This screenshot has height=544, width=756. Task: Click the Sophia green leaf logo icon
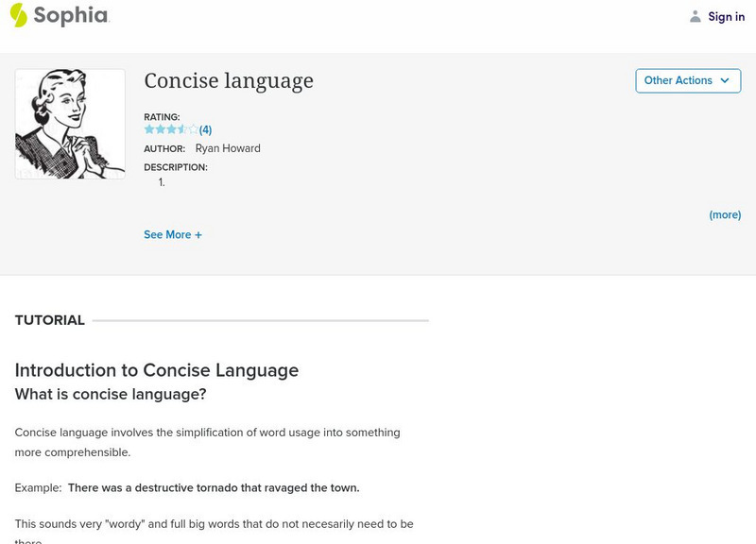tap(18, 15)
